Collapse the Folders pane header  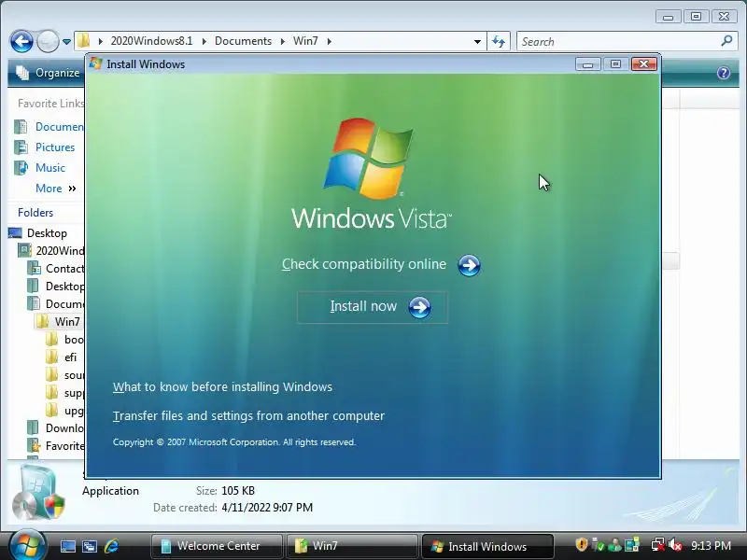(x=35, y=213)
